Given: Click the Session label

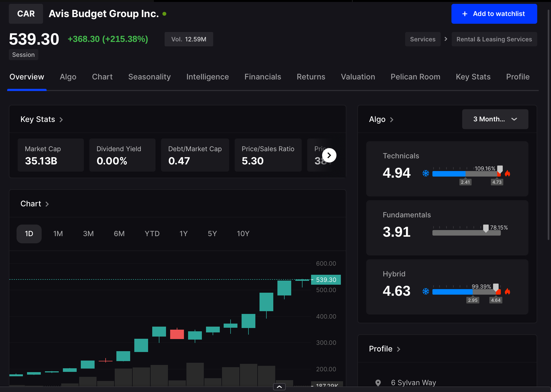Looking at the screenshot, I should coord(23,55).
